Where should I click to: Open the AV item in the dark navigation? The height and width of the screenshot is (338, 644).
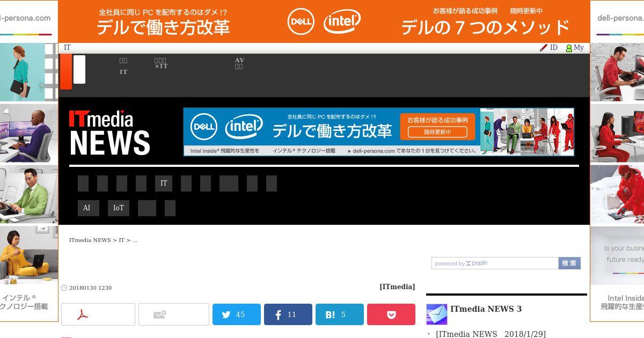click(x=239, y=63)
